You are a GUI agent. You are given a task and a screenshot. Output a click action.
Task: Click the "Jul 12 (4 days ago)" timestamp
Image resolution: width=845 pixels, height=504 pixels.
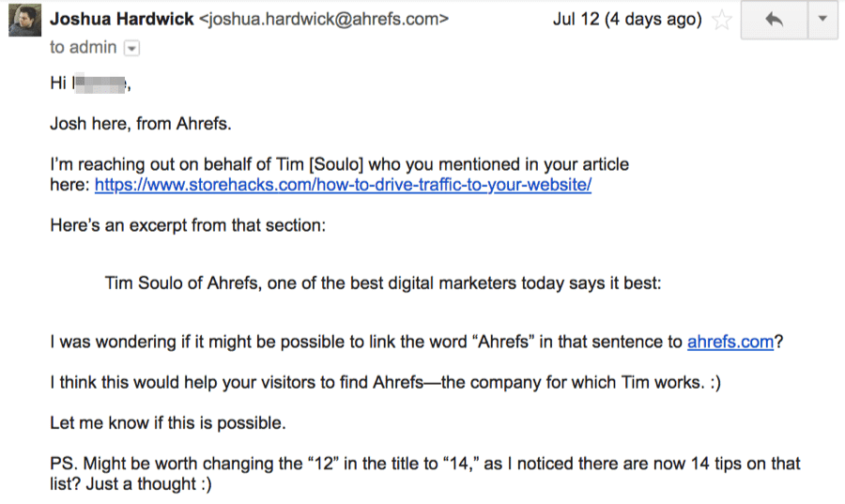[626, 20]
